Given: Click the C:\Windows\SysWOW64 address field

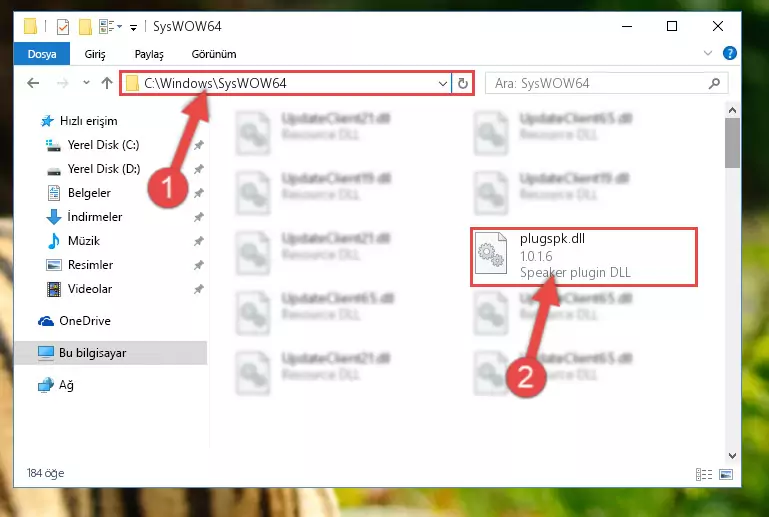Looking at the screenshot, I should [287, 83].
